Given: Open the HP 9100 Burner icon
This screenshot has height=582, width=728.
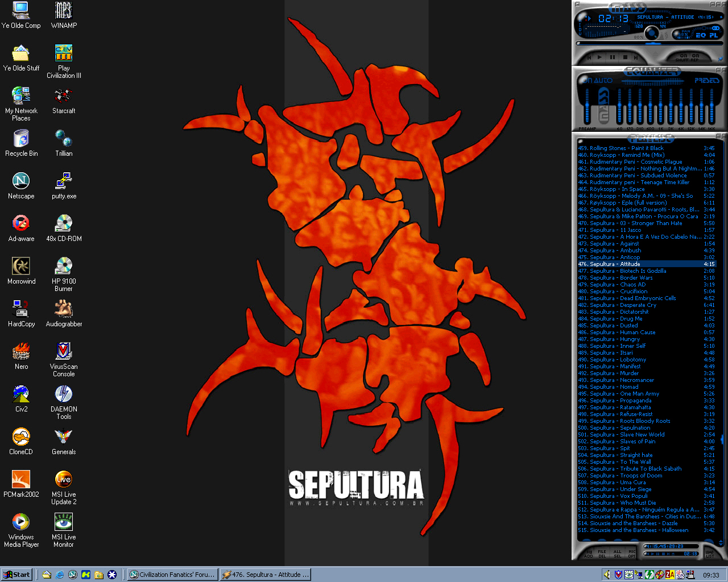Looking at the screenshot, I should [64, 274].
